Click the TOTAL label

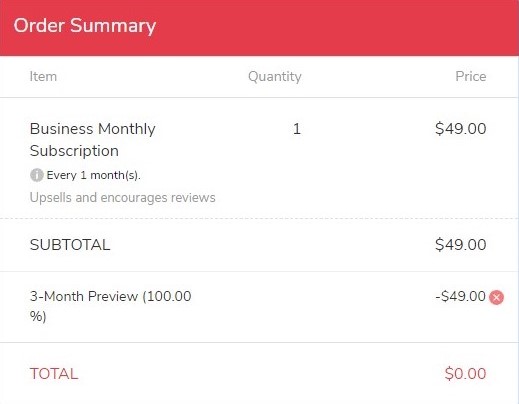click(x=54, y=374)
